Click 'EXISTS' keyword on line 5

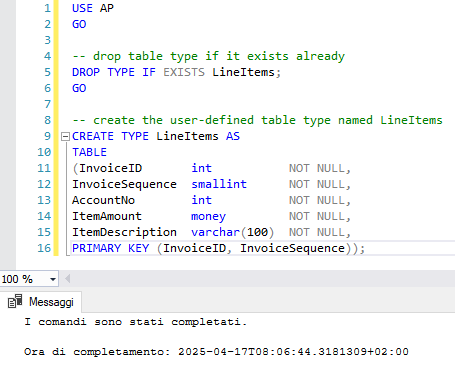(184, 72)
